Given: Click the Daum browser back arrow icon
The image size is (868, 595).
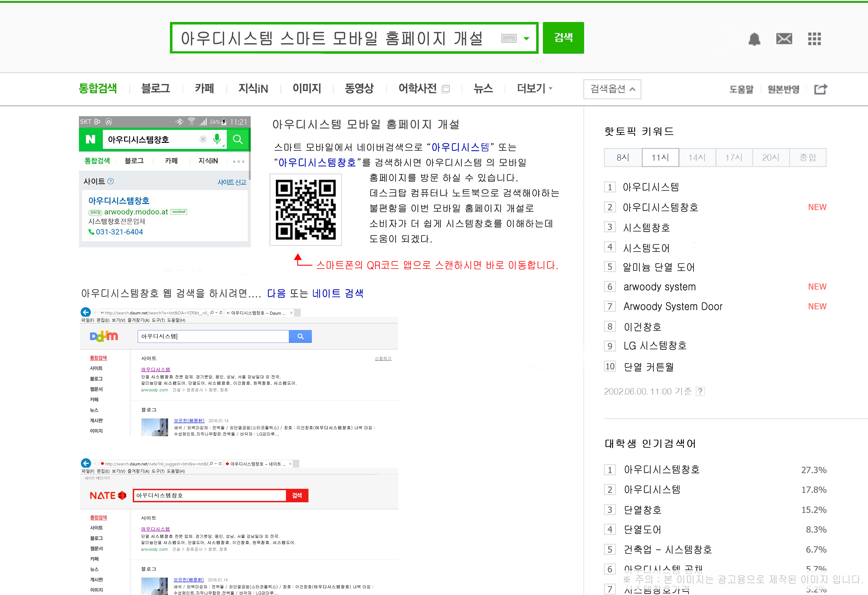Looking at the screenshot, I should tap(86, 312).
